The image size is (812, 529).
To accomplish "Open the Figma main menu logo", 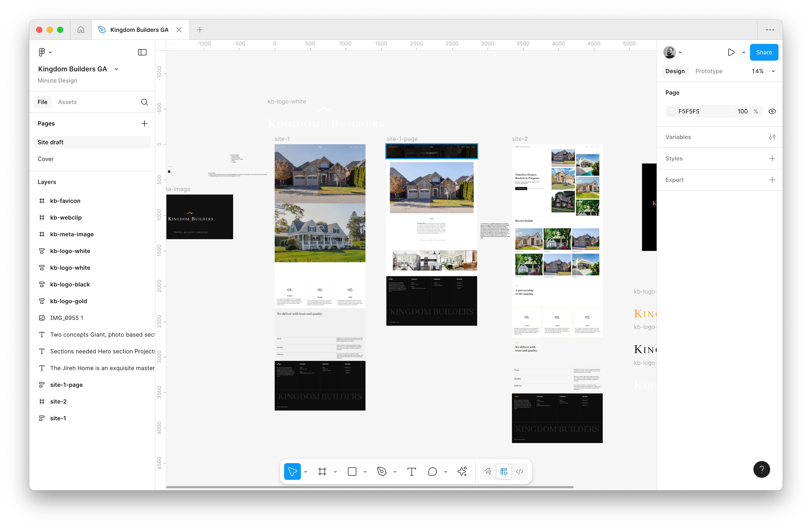I will pyautogui.click(x=42, y=52).
